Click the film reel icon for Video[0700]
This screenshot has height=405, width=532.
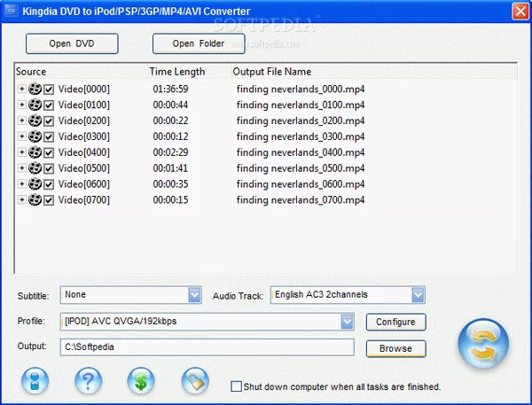click(35, 199)
